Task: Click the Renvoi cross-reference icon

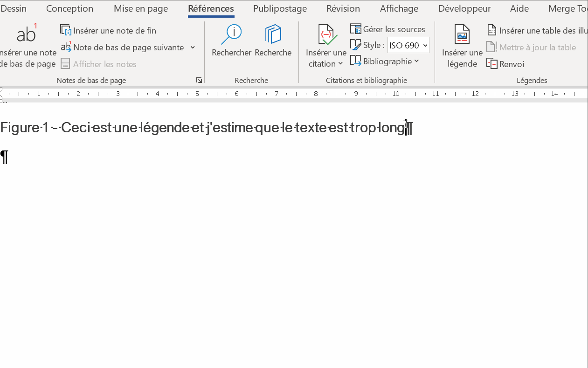Action: tap(492, 64)
